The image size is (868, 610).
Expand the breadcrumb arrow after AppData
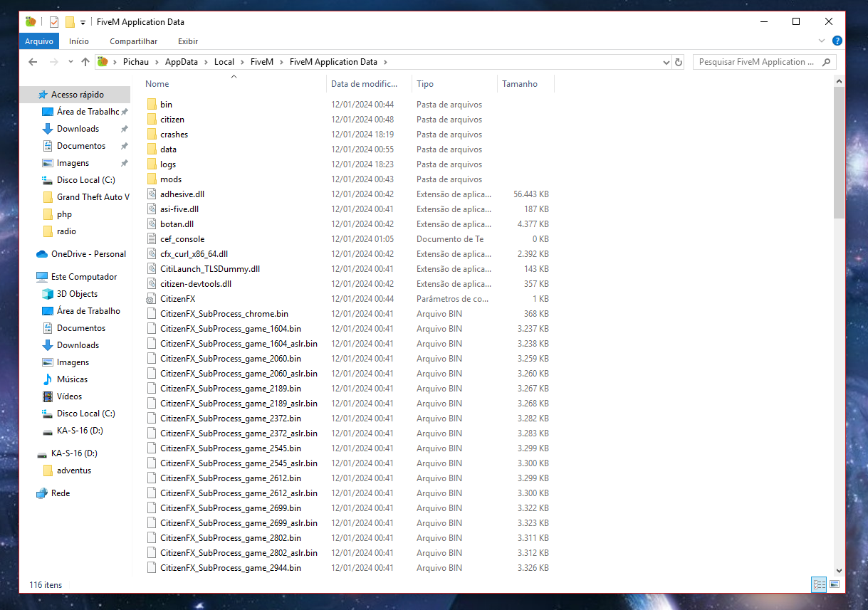206,62
